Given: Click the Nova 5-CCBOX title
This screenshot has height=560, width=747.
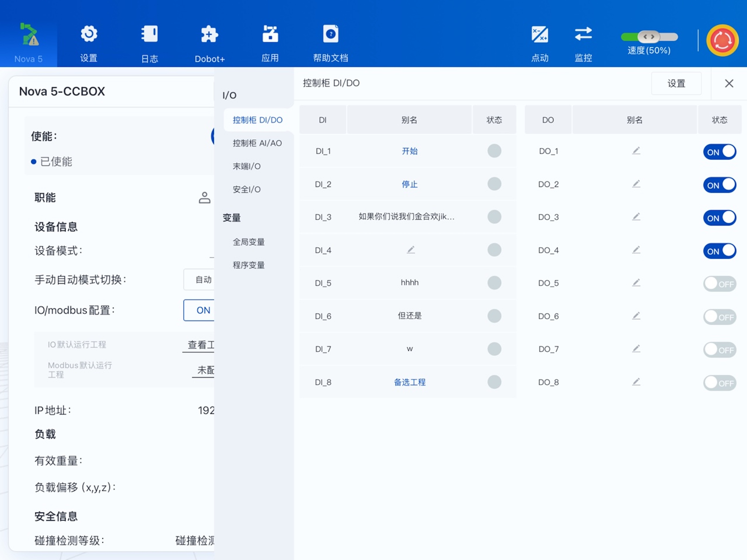Looking at the screenshot, I should coord(62,91).
